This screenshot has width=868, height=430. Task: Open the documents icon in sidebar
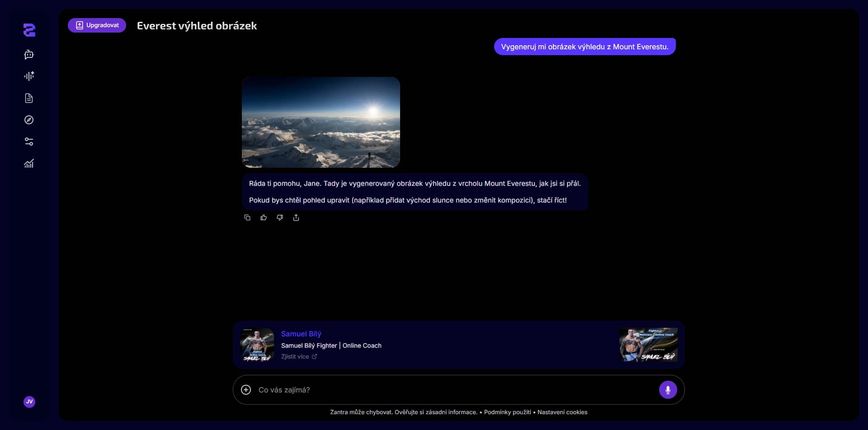(x=29, y=98)
